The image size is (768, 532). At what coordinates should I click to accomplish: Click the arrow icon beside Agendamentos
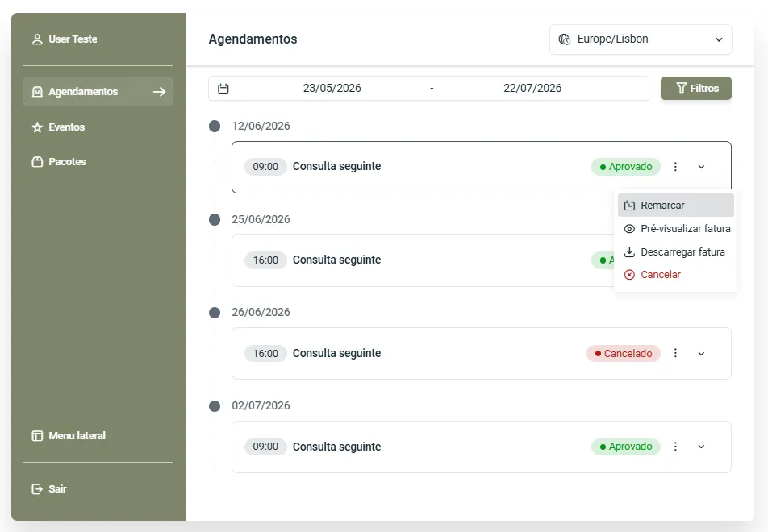[x=159, y=92]
